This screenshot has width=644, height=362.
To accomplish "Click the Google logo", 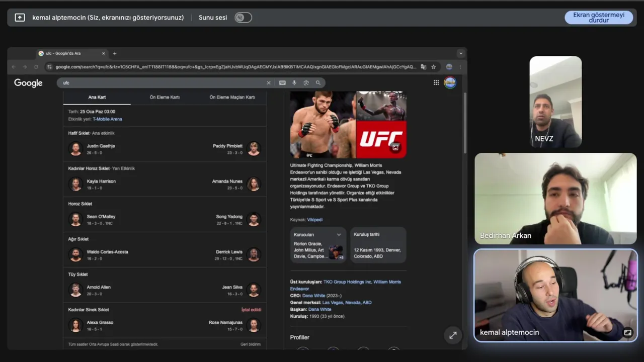I will (28, 83).
